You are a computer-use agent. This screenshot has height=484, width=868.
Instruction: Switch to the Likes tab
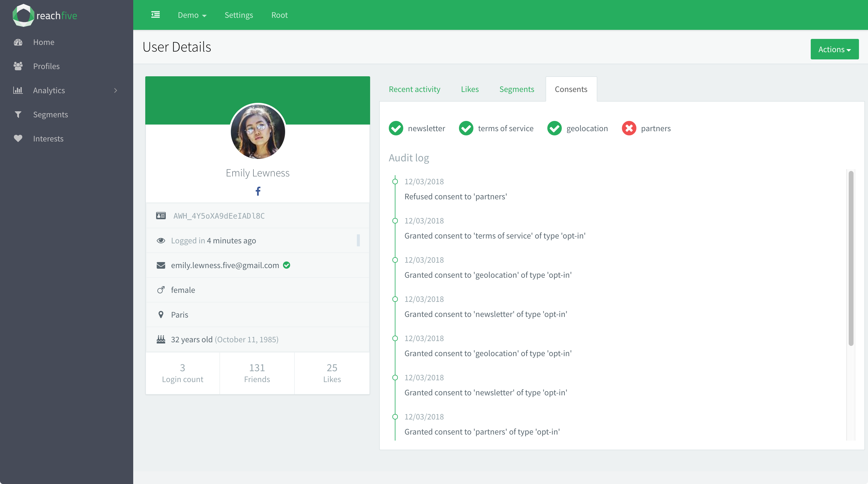point(470,89)
